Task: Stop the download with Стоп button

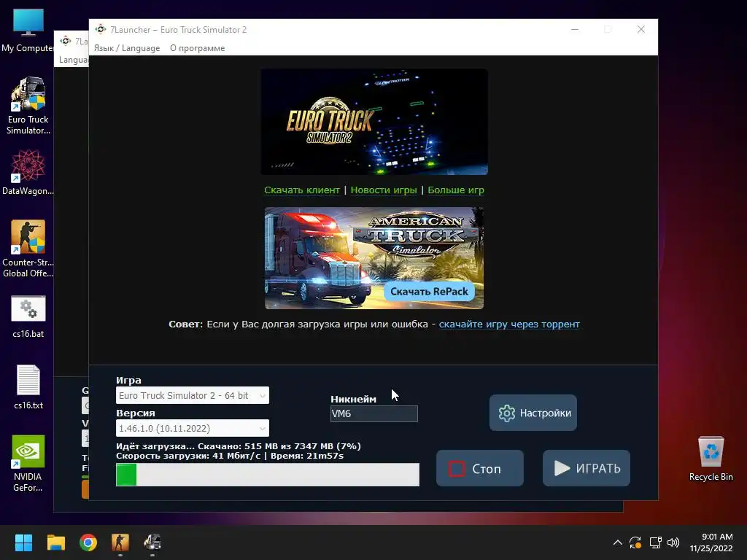Action: click(480, 469)
